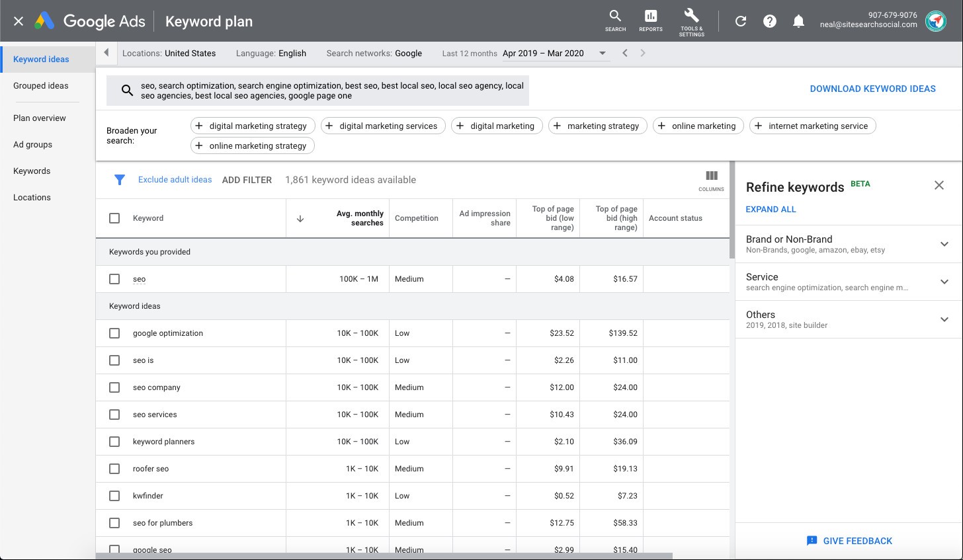This screenshot has height=560, width=963.
Task: Check the 'google optimization' row
Action: (114, 333)
